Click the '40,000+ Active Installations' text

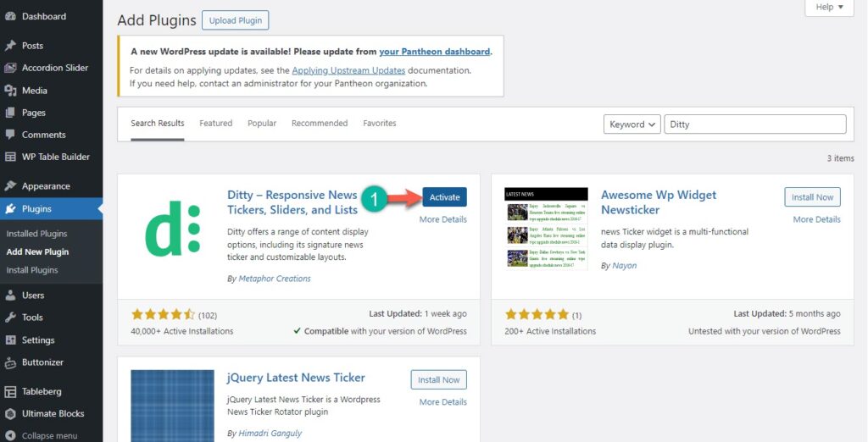tap(182, 331)
